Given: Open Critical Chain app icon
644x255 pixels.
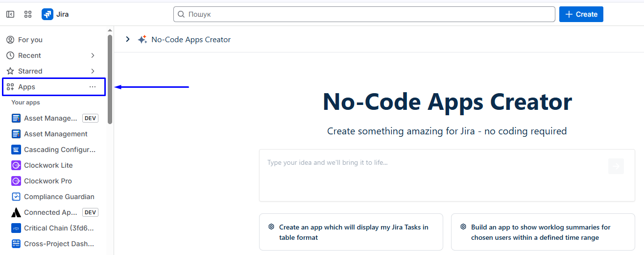Looking at the screenshot, I should [x=16, y=228].
